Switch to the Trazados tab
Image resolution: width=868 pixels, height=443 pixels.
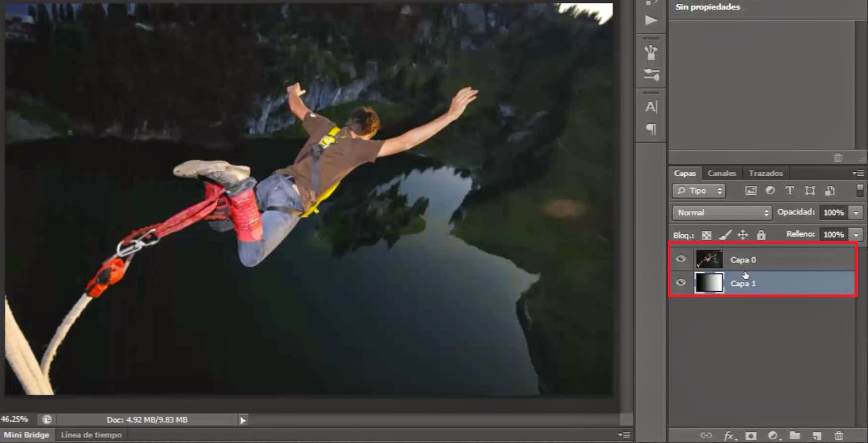pos(765,173)
